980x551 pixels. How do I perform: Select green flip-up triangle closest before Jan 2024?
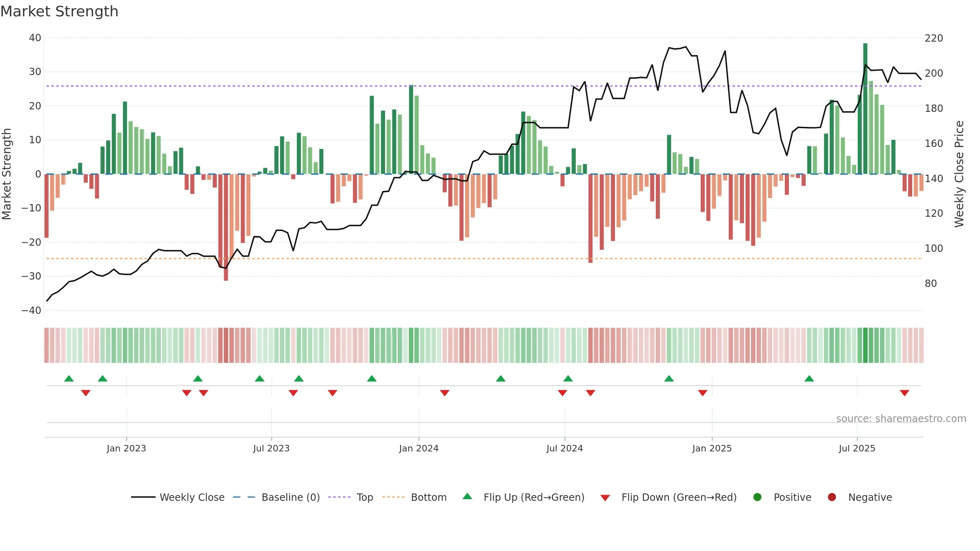[x=372, y=378]
